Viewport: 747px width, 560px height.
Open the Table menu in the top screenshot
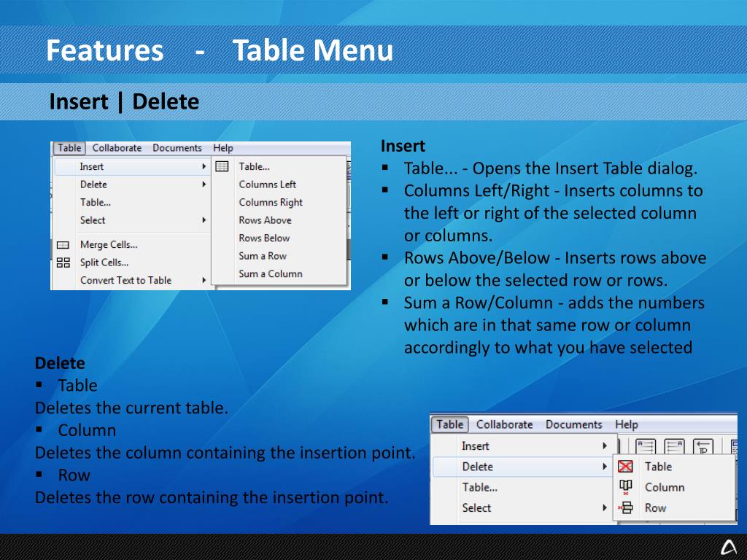coord(69,148)
